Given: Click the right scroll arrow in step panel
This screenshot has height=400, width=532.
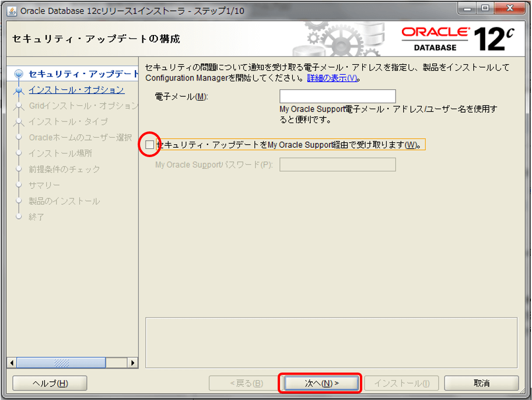Looking at the screenshot, I should pos(132,363).
